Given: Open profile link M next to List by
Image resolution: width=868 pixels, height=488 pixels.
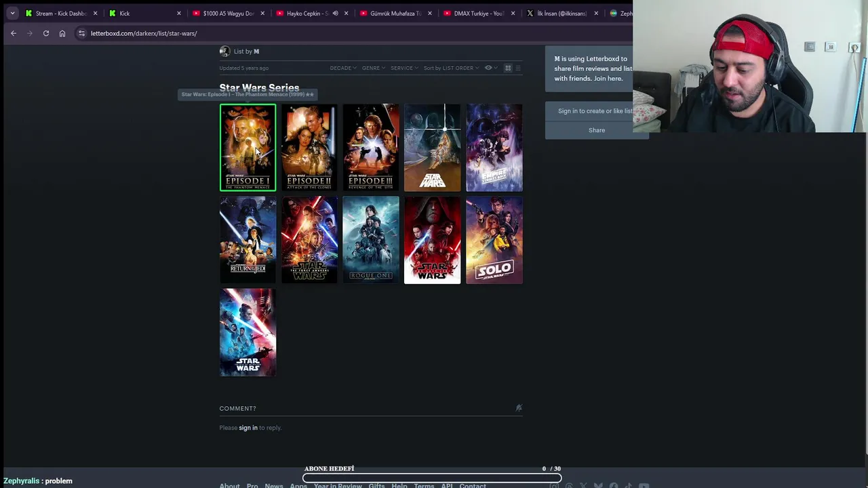Looking at the screenshot, I should coord(256,52).
